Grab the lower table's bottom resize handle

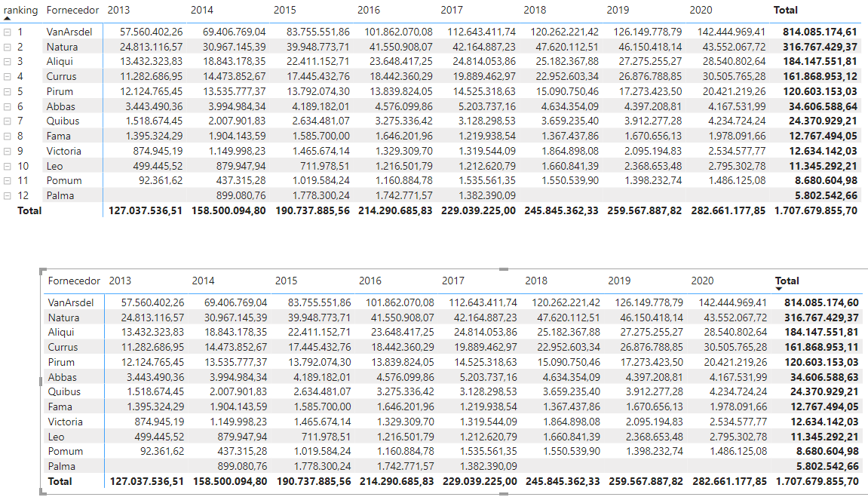coord(503,493)
